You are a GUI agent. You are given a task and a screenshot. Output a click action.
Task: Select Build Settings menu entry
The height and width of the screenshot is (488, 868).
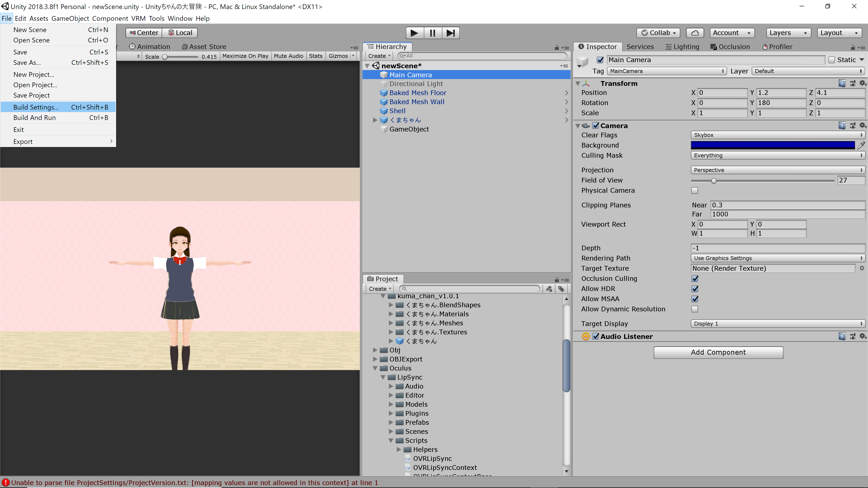coord(36,107)
